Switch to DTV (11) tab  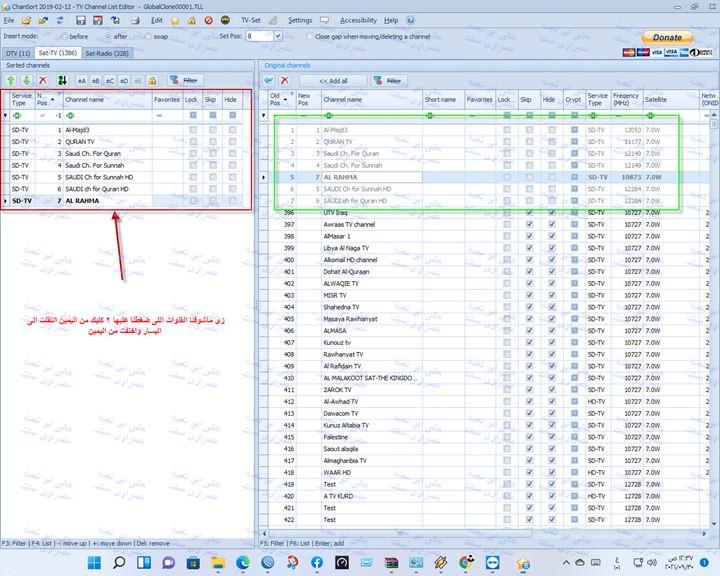point(18,53)
